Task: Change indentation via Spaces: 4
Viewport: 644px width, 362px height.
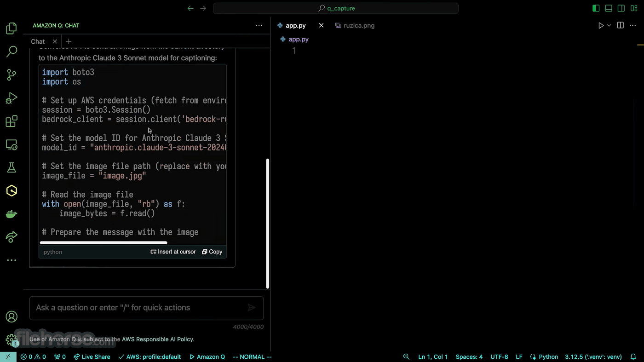Action: click(469, 357)
